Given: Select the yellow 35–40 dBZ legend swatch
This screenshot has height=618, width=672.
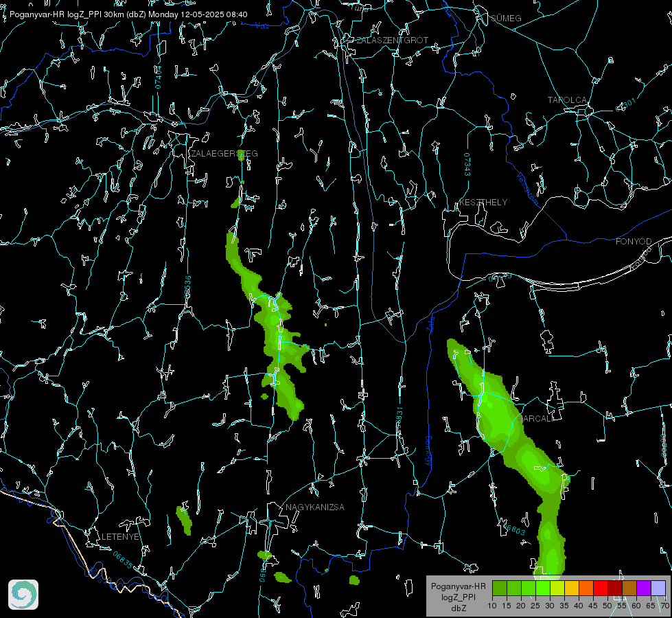Looking at the screenshot, I should pyautogui.click(x=572, y=588).
